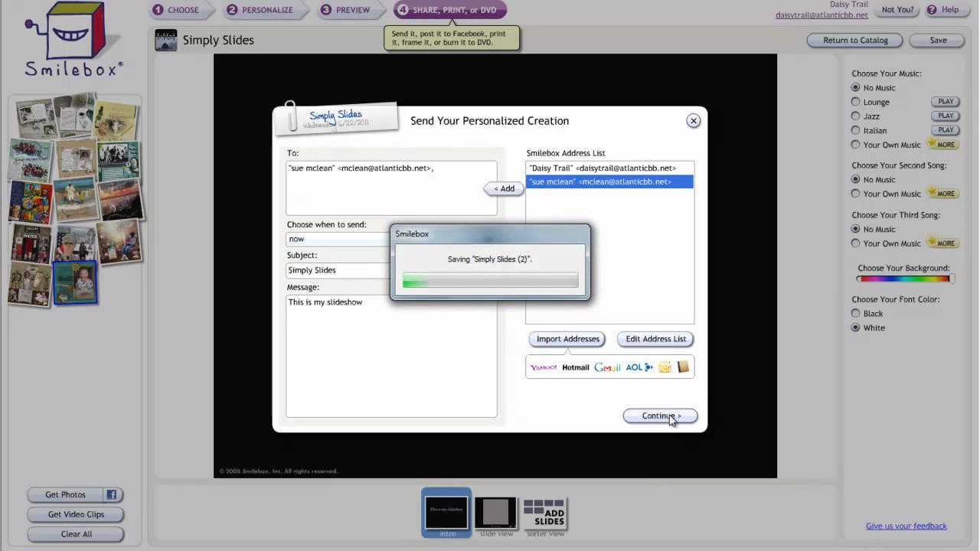Select No Music for the third song

856,229
